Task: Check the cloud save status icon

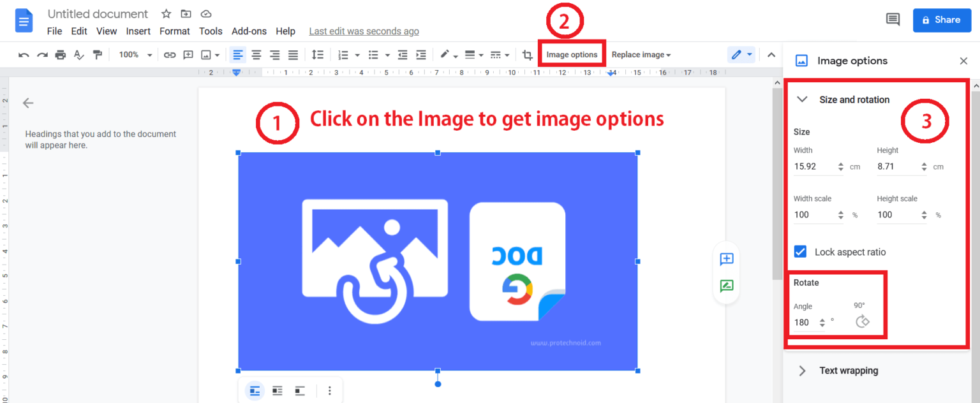Action: coord(205,14)
